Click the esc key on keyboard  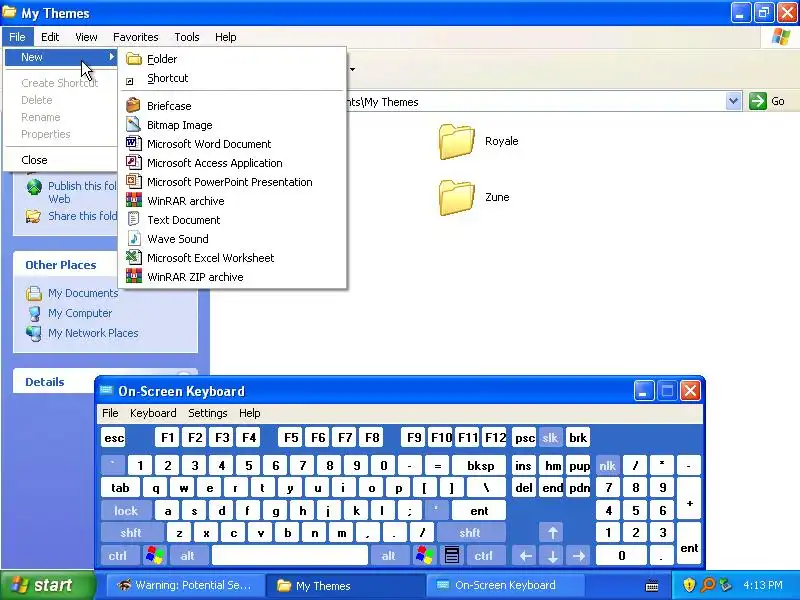pos(114,438)
